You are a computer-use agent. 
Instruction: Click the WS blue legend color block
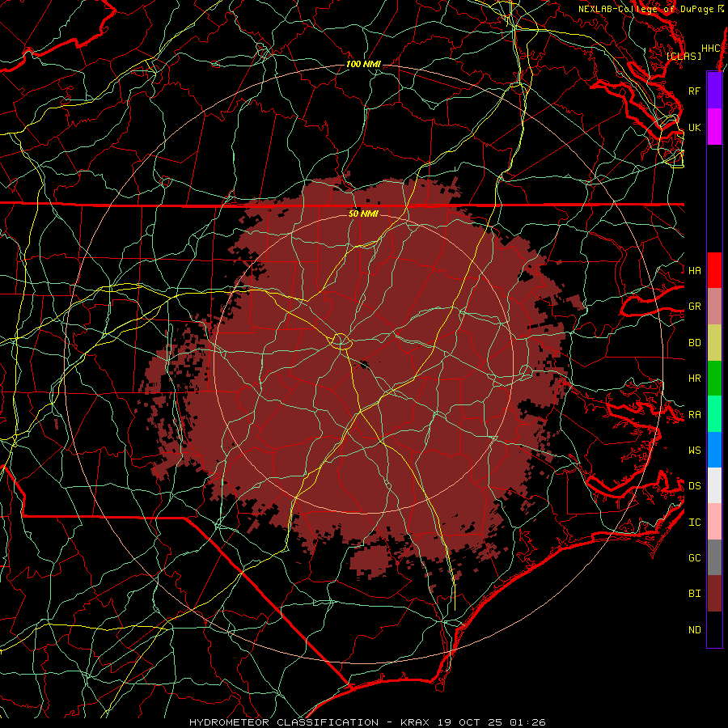pos(714,450)
